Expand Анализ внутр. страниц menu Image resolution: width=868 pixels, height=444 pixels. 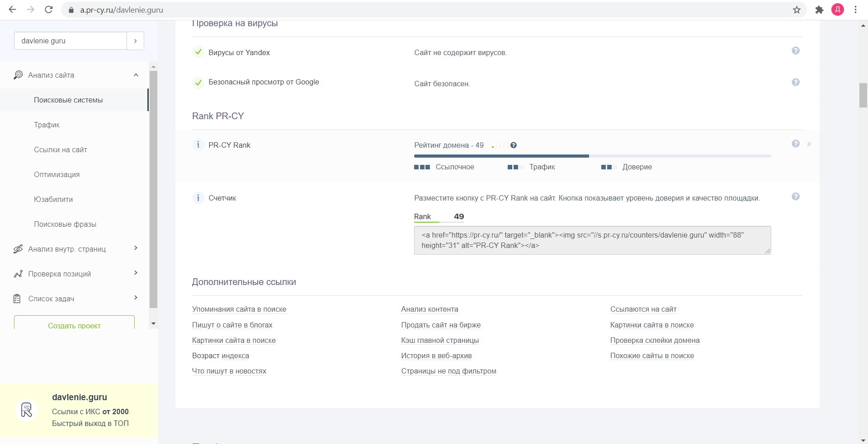pyautogui.click(x=136, y=248)
